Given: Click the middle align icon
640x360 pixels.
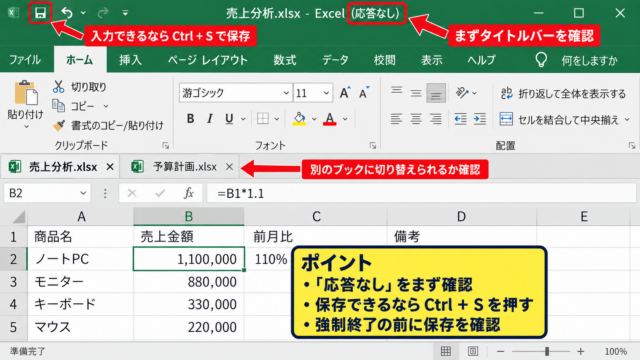Looking at the screenshot, I should pyautogui.click(x=416, y=93).
